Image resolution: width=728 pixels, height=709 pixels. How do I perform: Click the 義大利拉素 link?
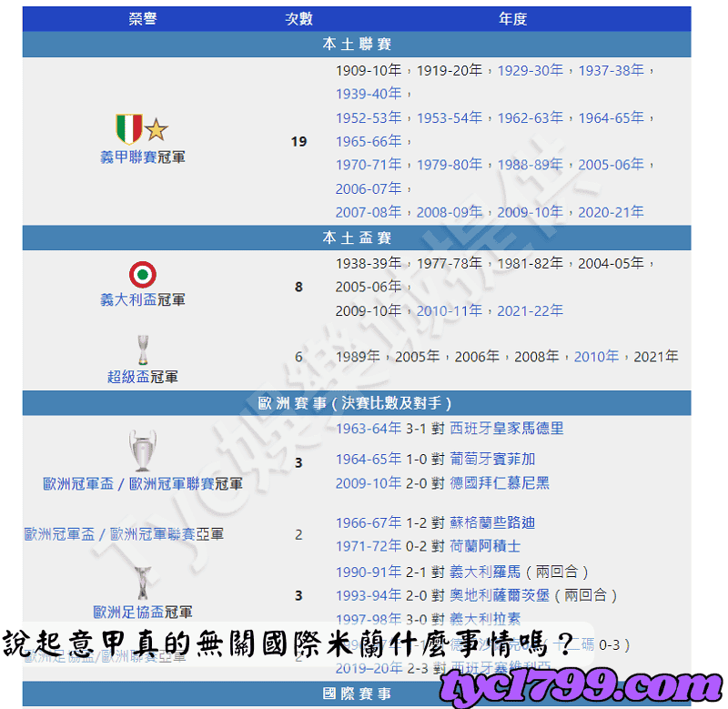(x=485, y=619)
